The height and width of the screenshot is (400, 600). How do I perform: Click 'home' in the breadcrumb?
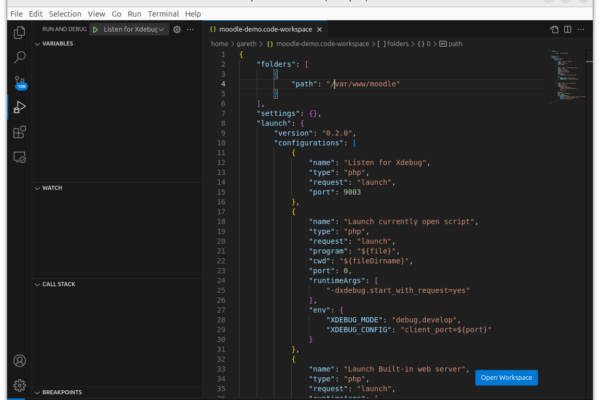pos(219,44)
